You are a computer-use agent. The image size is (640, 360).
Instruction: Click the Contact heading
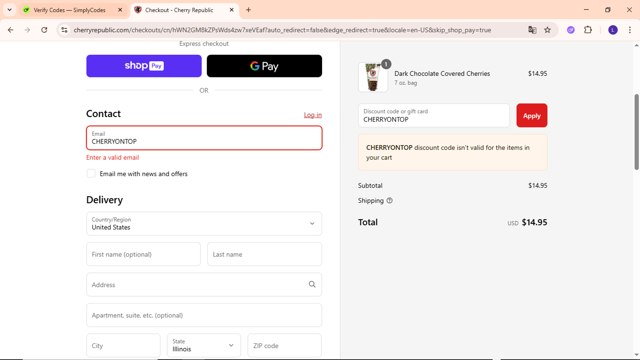point(103,113)
